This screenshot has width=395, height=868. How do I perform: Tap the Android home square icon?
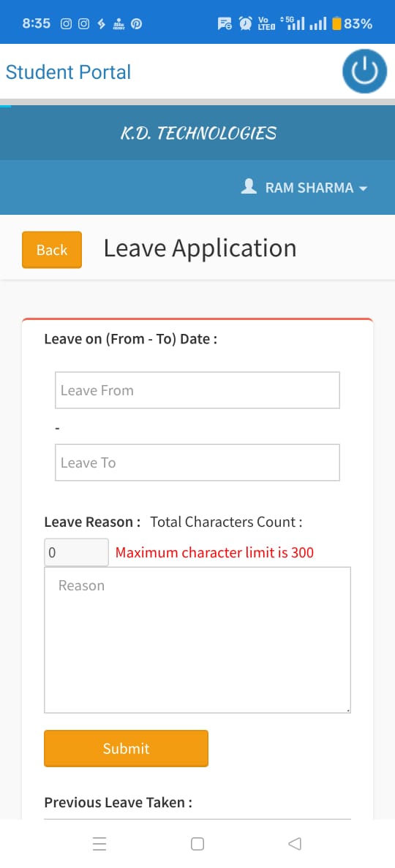click(197, 844)
